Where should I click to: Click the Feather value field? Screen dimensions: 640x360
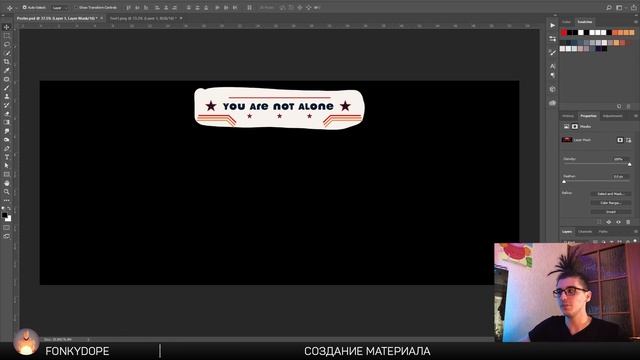click(620, 176)
